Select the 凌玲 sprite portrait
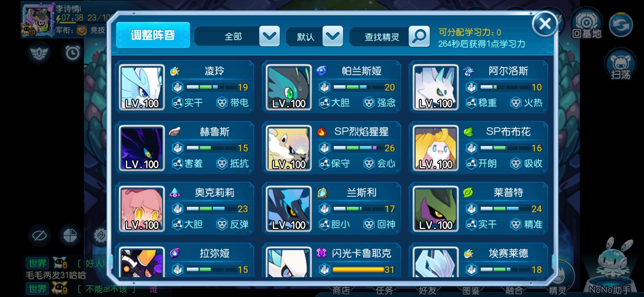 [x=142, y=87]
